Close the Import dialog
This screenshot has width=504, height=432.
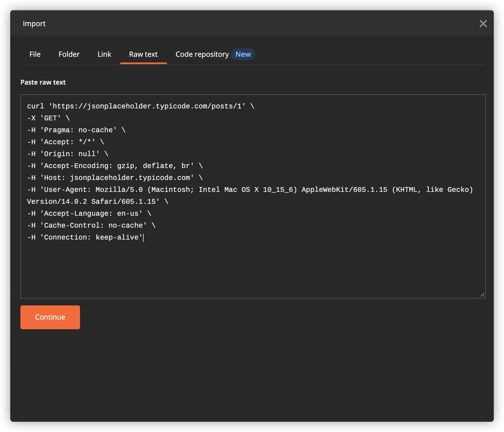tap(483, 24)
